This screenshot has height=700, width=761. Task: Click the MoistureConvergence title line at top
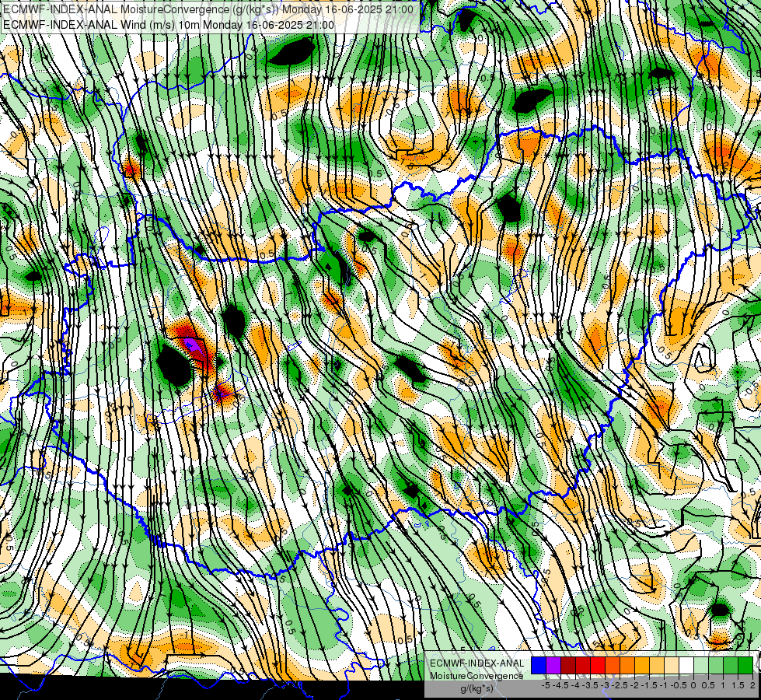click(208, 9)
